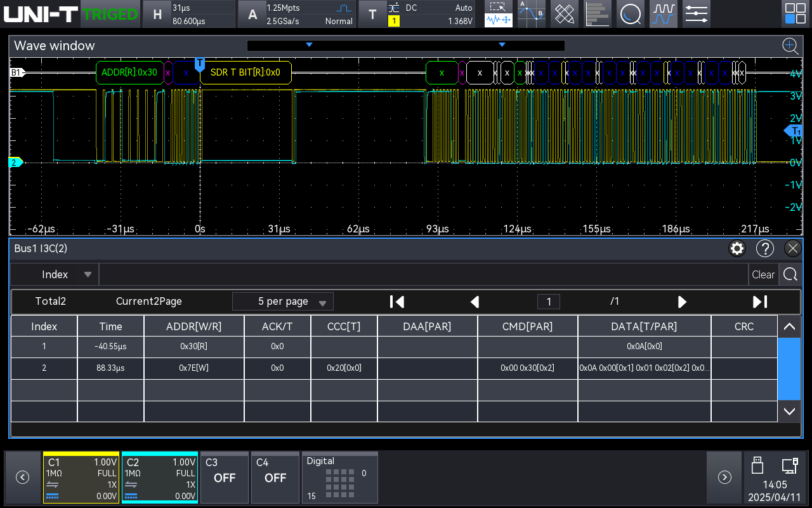Click the USB storage status icon

[x=757, y=465]
